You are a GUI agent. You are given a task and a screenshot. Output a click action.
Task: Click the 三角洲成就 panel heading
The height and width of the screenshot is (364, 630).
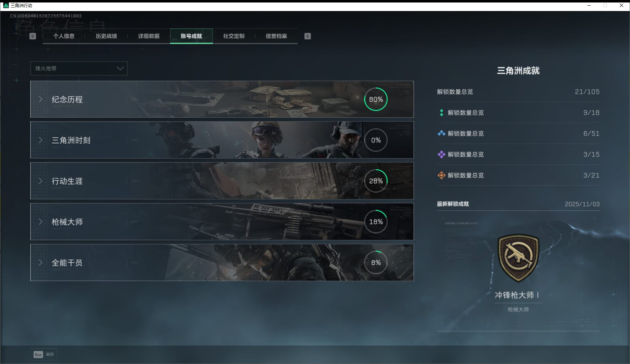[x=518, y=71]
